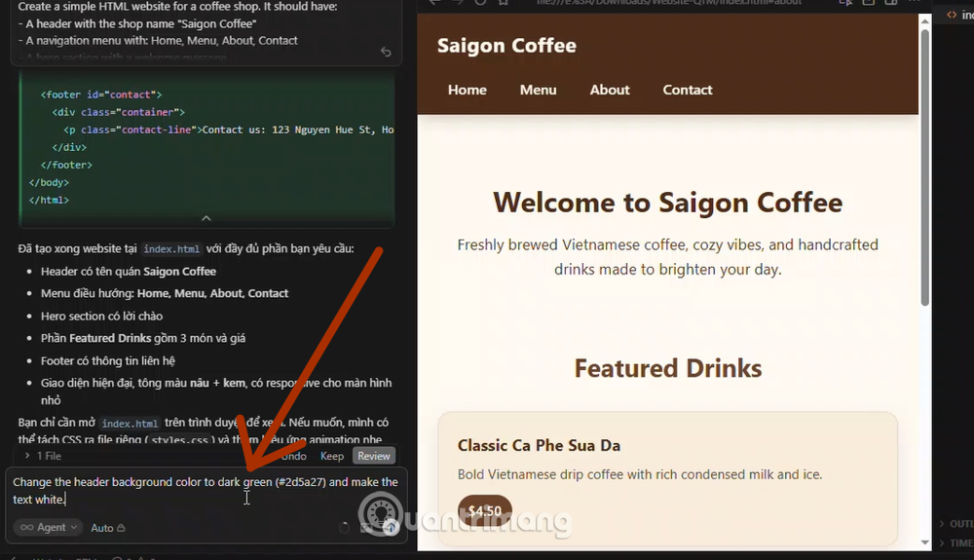Click the '</body>' code line

click(49, 182)
